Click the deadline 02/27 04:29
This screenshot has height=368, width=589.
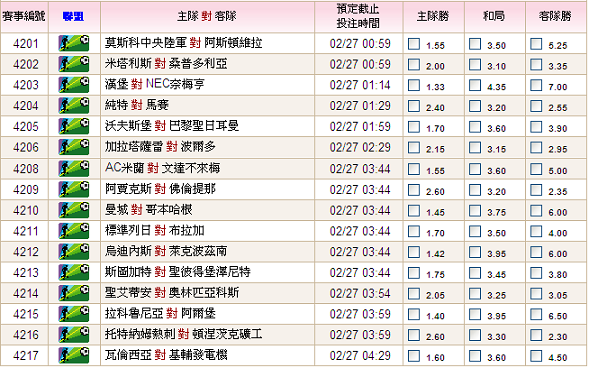[x=360, y=355]
